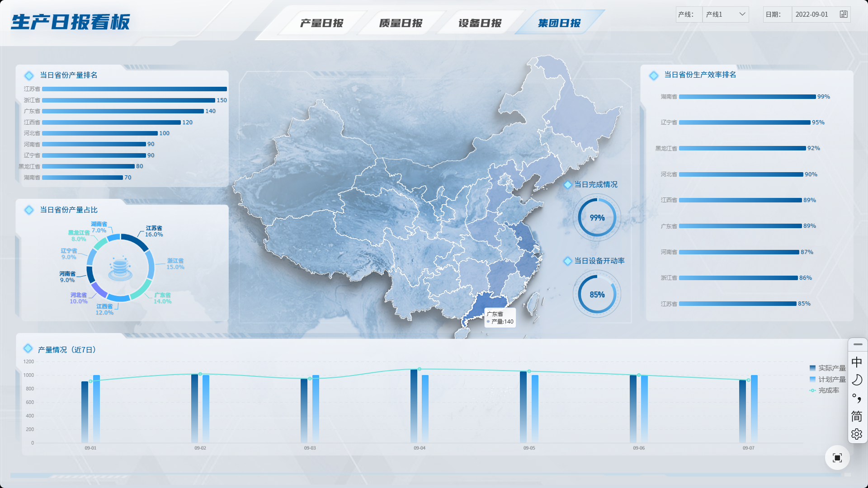Open the 设备日报 tab

click(x=480, y=23)
